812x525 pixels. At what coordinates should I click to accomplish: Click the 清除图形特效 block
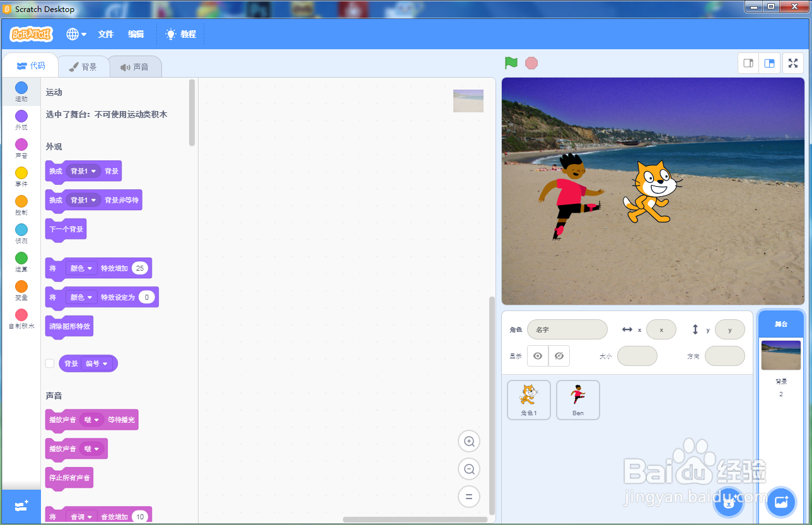(x=69, y=327)
